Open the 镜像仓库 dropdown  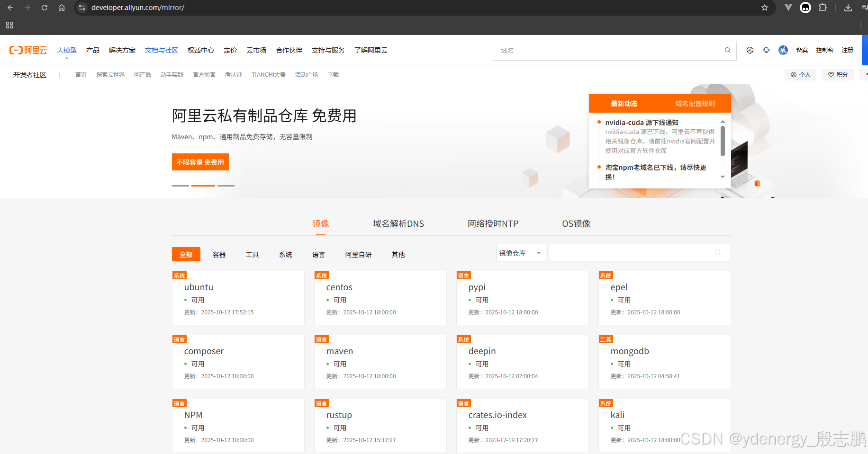pyautogui.click(x=521, y=253)
